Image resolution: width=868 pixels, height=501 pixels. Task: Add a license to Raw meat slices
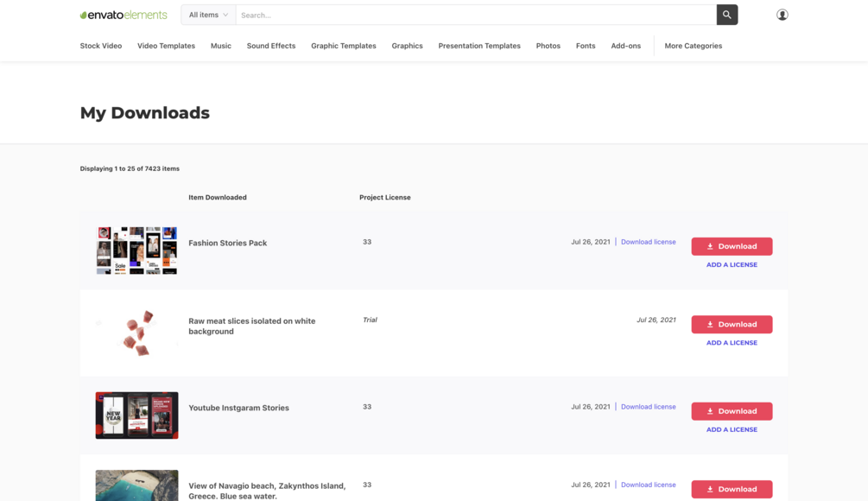732,343
